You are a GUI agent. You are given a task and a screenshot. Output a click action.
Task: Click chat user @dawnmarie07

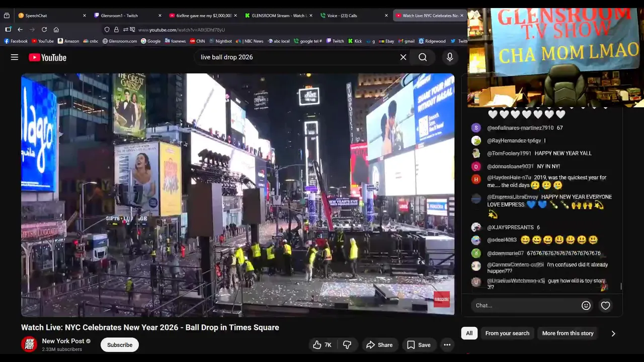(x=506, y=253)
